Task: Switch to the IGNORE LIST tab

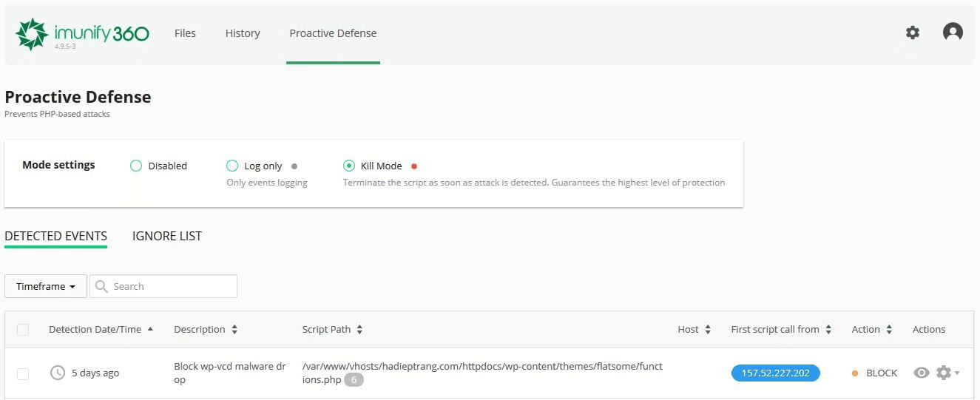Action: (167, 237)
